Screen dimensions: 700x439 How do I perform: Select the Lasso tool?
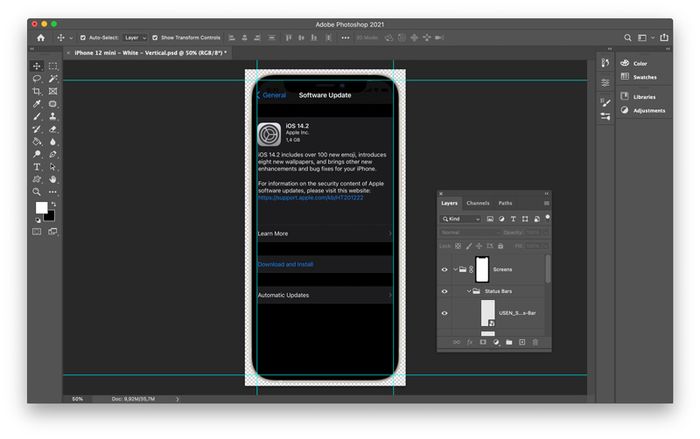click(x=37, y=79)
